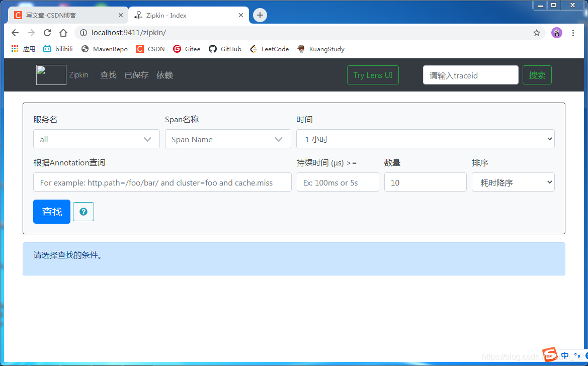Image resolution: width=588 pixels, height=366 pixels.
Task: Click the Sogou input method S icon
Action: 550,354
